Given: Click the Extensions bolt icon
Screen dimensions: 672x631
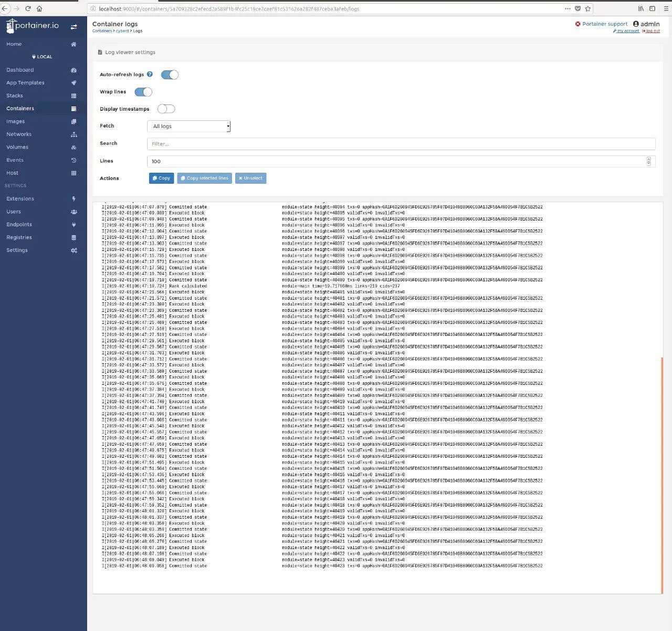Looking at the screenshot, I should pos(73,199).
